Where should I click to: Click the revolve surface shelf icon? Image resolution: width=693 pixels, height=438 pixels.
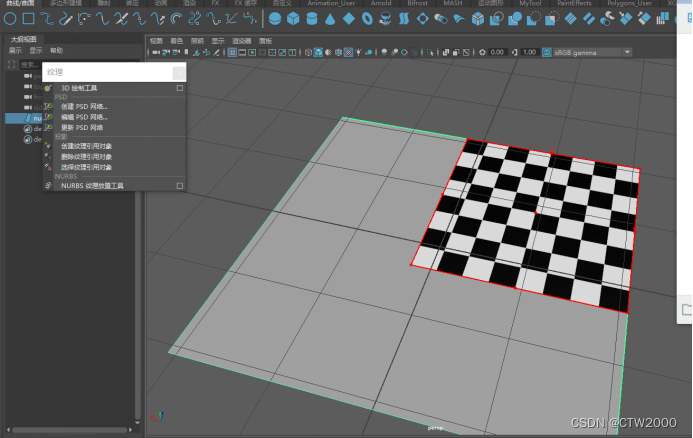[x=385, y=19]
